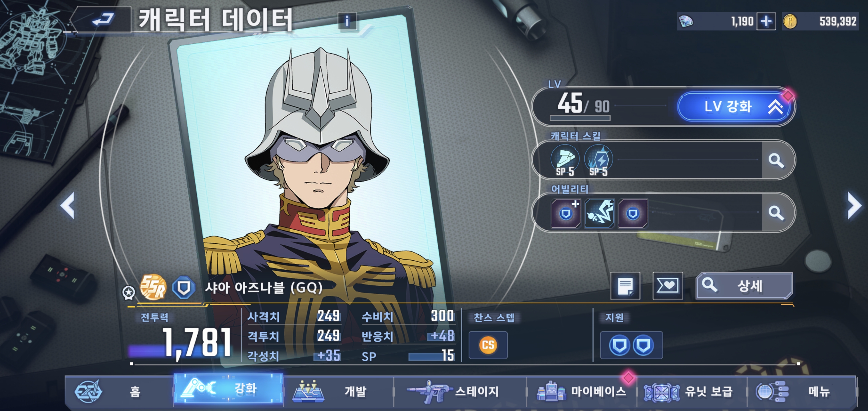Expand ability details with magnifier
Image resolution: width=868 pixels, height=411 pixels.
pos(776,213)
